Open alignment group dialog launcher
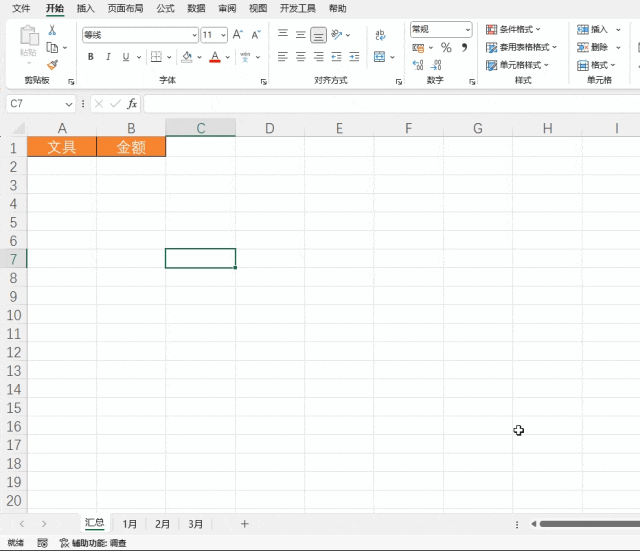Viewport: 640px width, 551px height. click(x=399, y=82)
